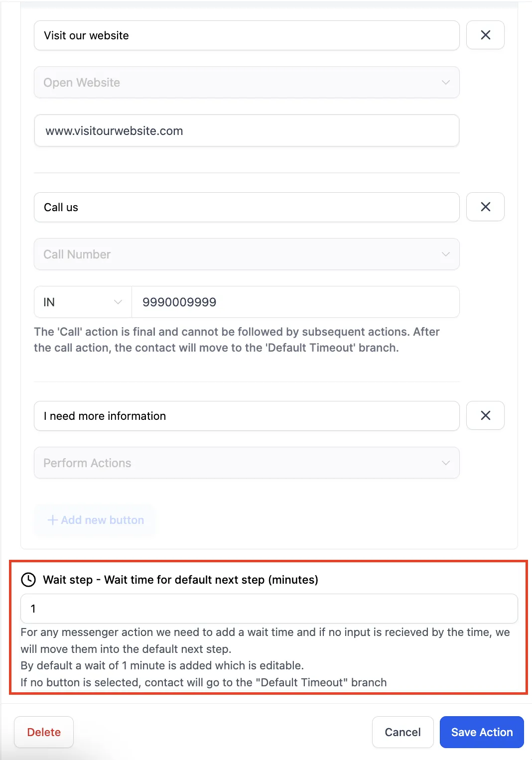
Task: Edit the wait time minutes field
Action: click(x=268, y=609)
